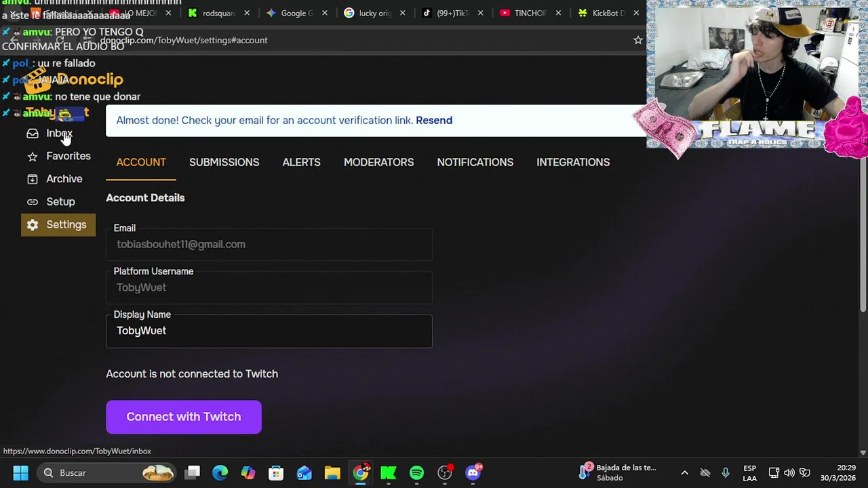Open OBS Studio from taskbar
Viewport: 868px width, 488px height.
[x=445, y=472]
